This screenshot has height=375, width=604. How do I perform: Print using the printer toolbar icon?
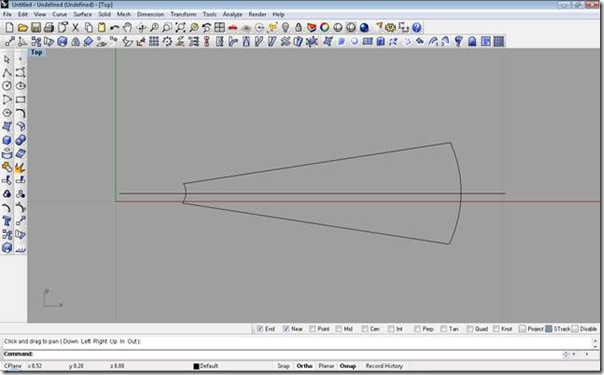point(49,27)
